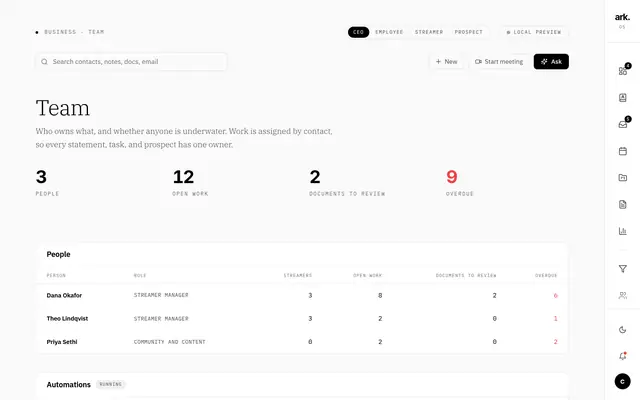The height and width of the screenshot is (400, 640).
Task: Click the Team page title
Action: click(62, 108)
